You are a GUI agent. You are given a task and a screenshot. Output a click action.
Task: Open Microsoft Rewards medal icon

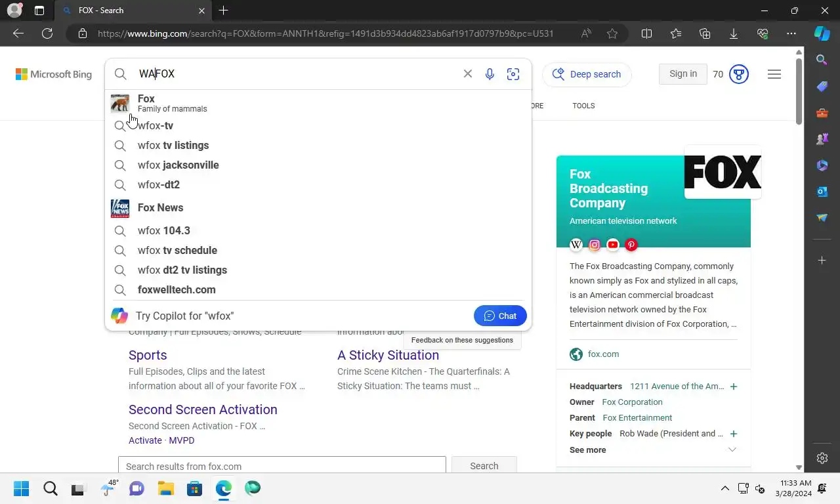739,74
